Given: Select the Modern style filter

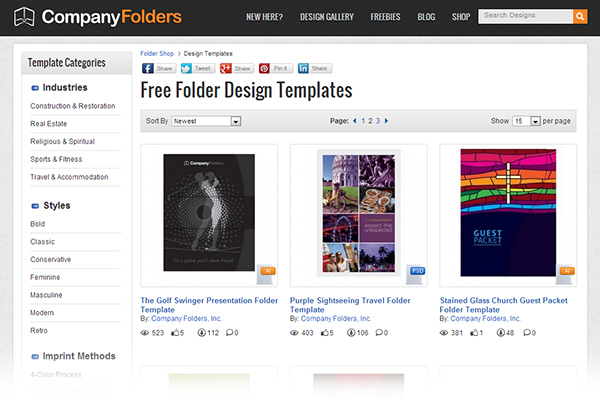Looking at the screenshot, I should click(x=42, y=313).
